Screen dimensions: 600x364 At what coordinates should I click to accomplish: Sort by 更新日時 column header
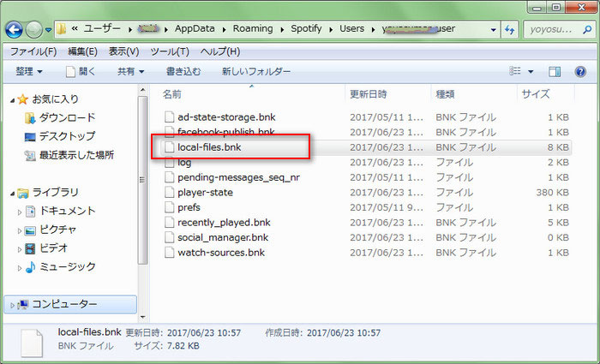click(x=368, y=94)
